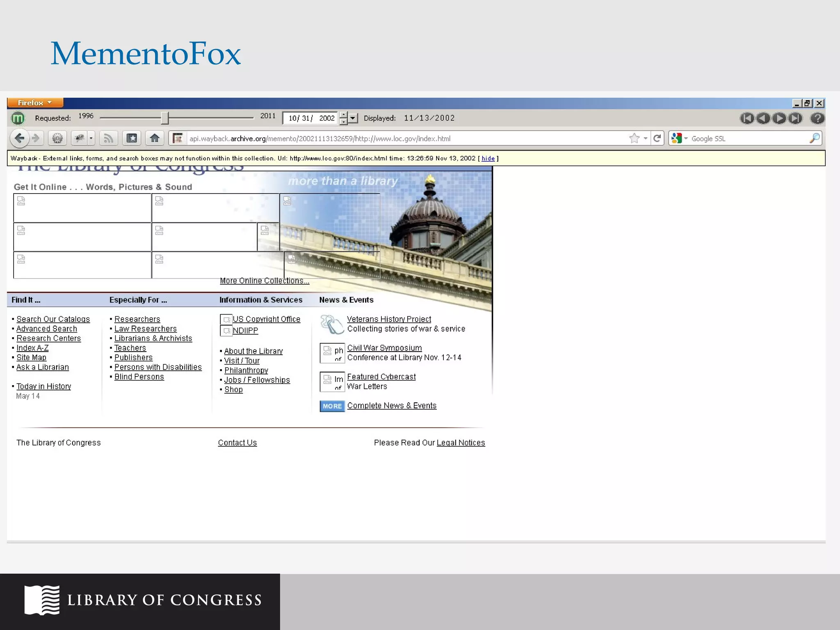Click the site favicon in address bar
The image size is (840, 630).
178,139
